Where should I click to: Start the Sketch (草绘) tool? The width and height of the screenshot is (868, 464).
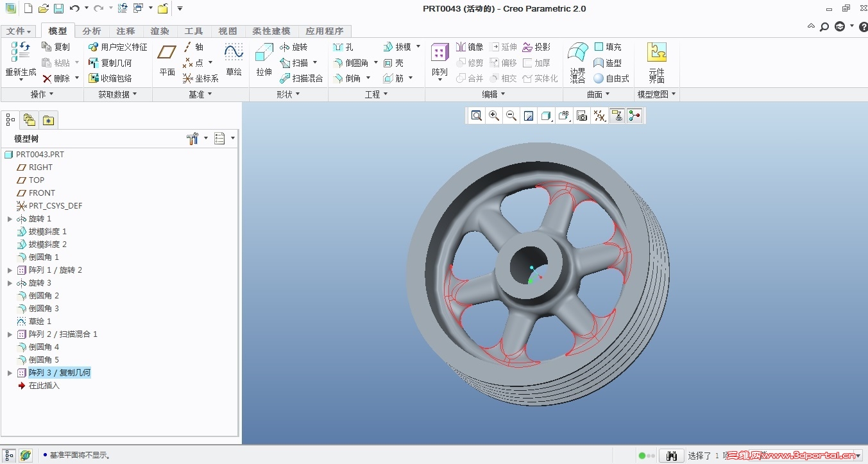point(234,60)
